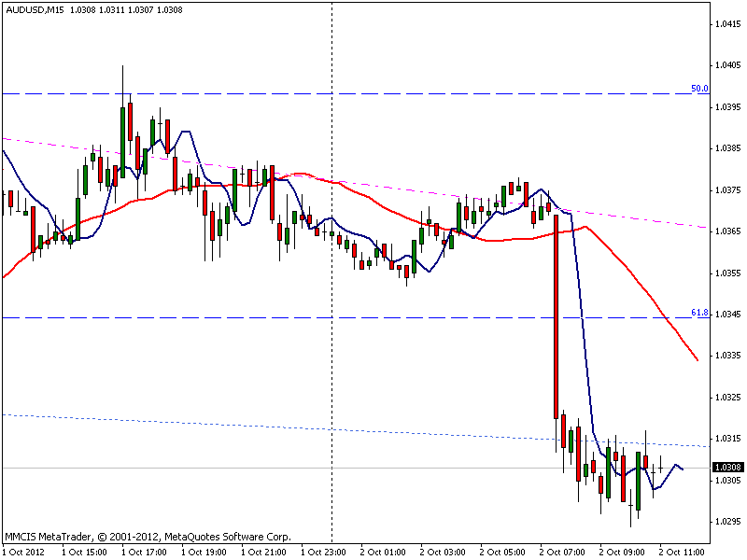
Task: Click the 1.0395 price axis label
Action: click(x=728, y=106)
